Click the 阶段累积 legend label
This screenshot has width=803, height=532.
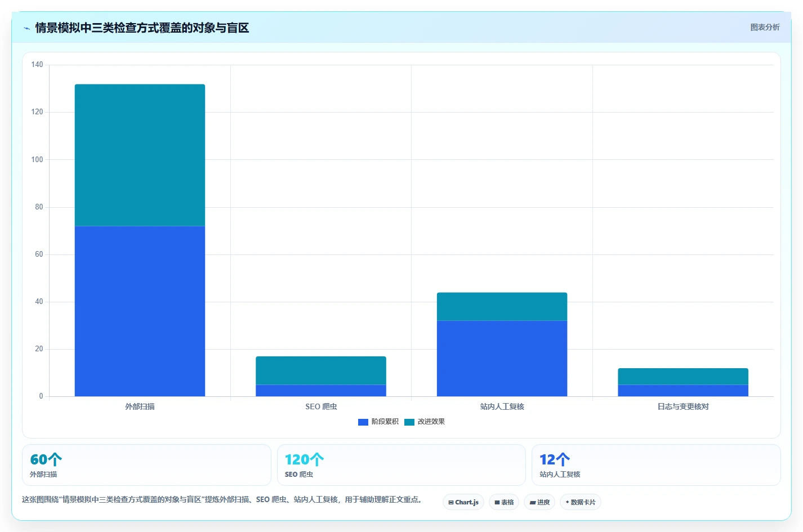(385, 422)
